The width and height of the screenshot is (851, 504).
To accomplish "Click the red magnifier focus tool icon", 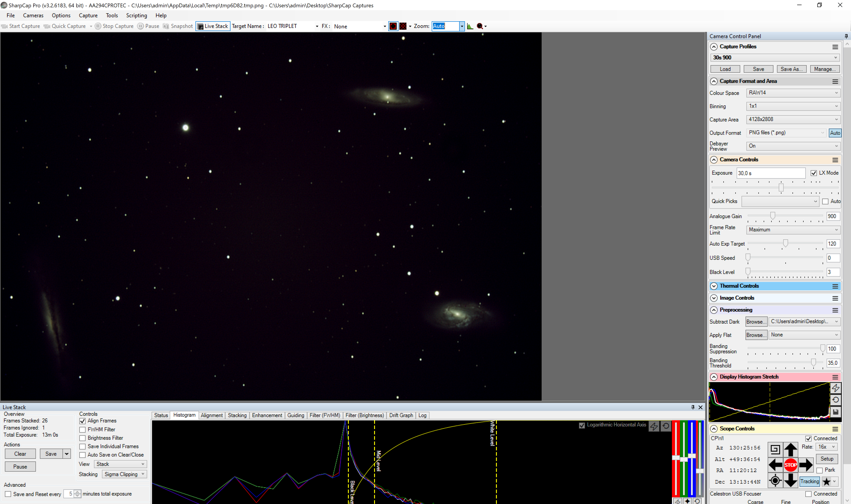I will [x=480, y=26].
